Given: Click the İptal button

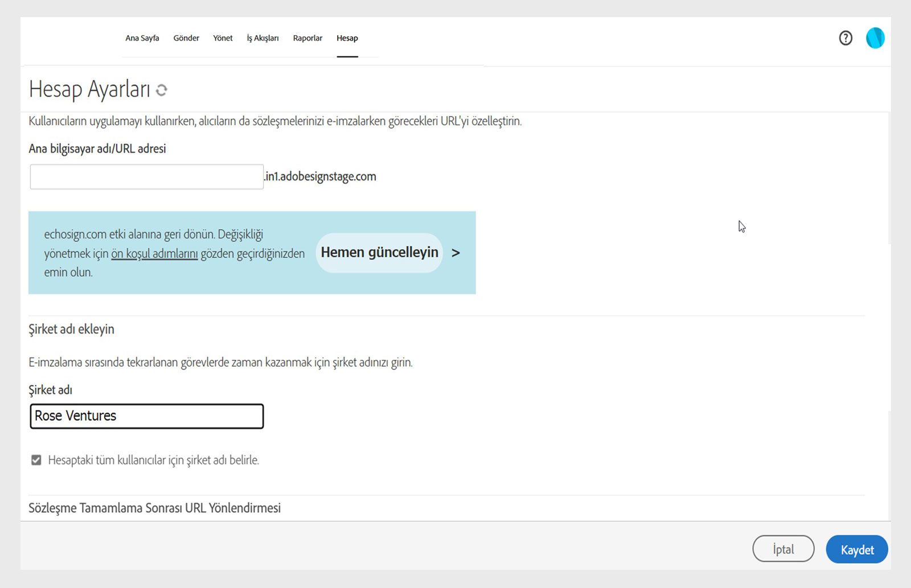Looking at the screenshot, I should point(783,549).
